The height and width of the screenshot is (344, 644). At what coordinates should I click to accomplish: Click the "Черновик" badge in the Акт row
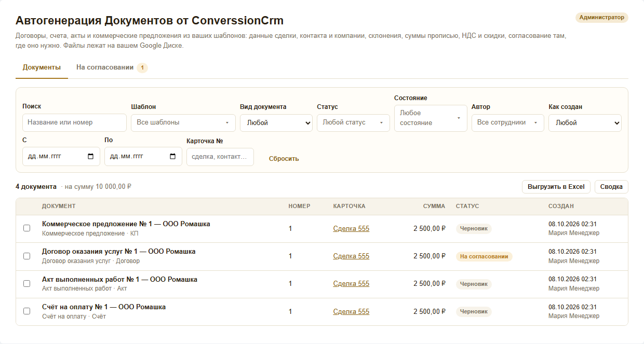(474, 284)
